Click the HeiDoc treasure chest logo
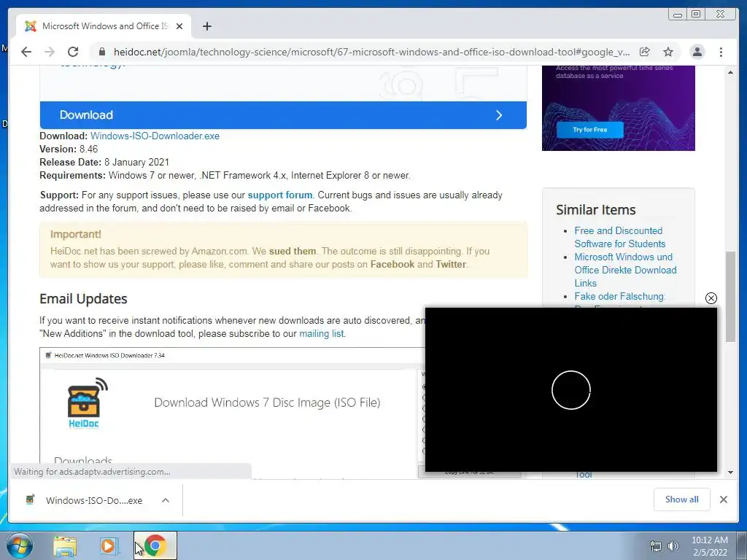The image size is (747, 560). pos(87,402)
